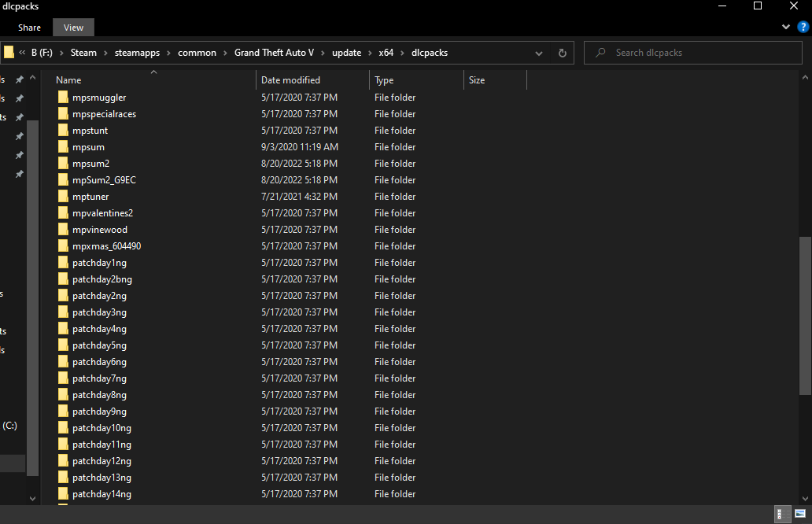Expand subfolders arrow after Grand Theft Auto V
Image resolution: width=812 pixels, height=524 pixels.
[323, 53]
